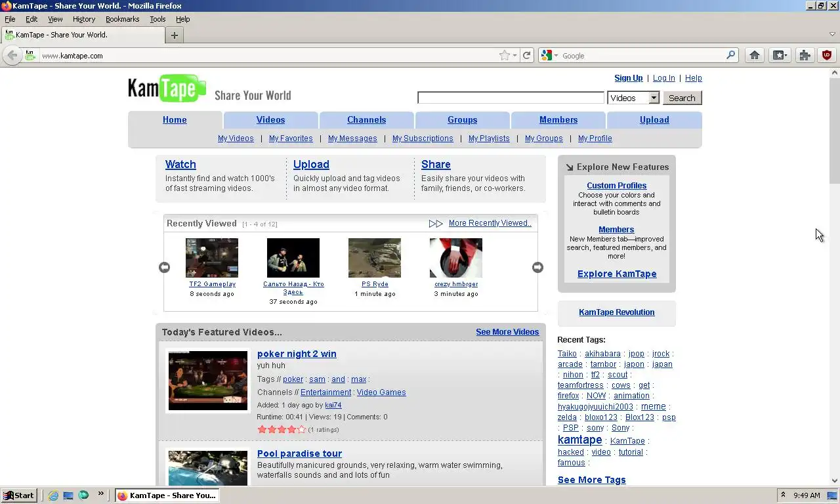The image size is (840, 504).
Task: Open the Help menu in menu bar
Action: 182,19
